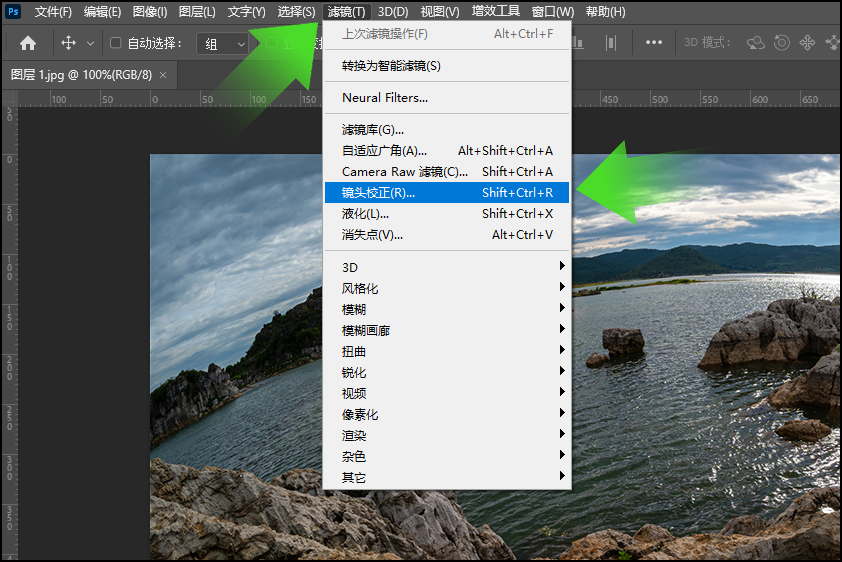
Task: Open the 图像(I) menu
Action: [150, 12]
